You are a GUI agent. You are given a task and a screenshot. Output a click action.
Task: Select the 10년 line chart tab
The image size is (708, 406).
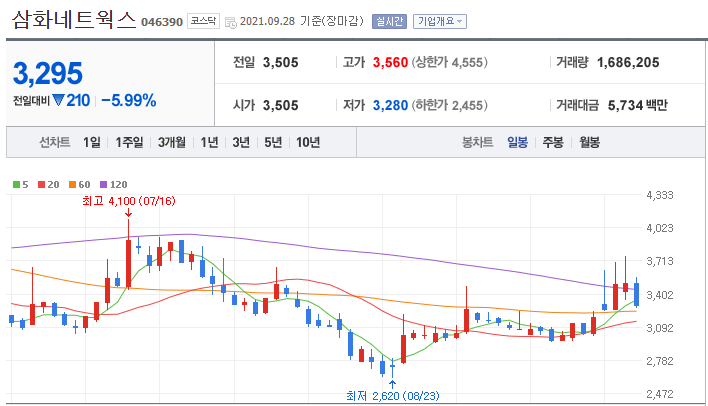pyautogui.click(x=308, y=143)
